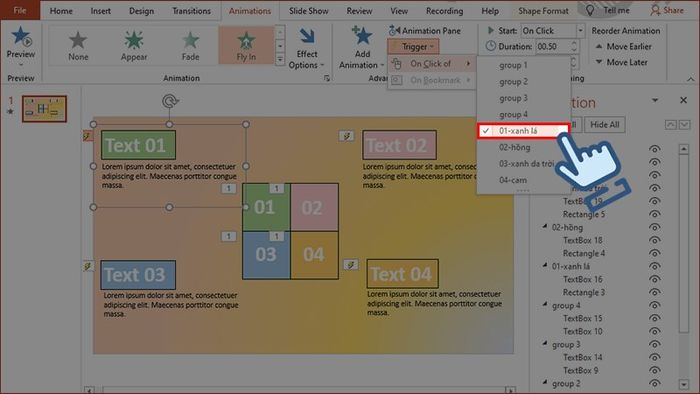Screen dimensions: 700x394
Task: Select the Fly In animation effect
Action: (x=246, y=46)
